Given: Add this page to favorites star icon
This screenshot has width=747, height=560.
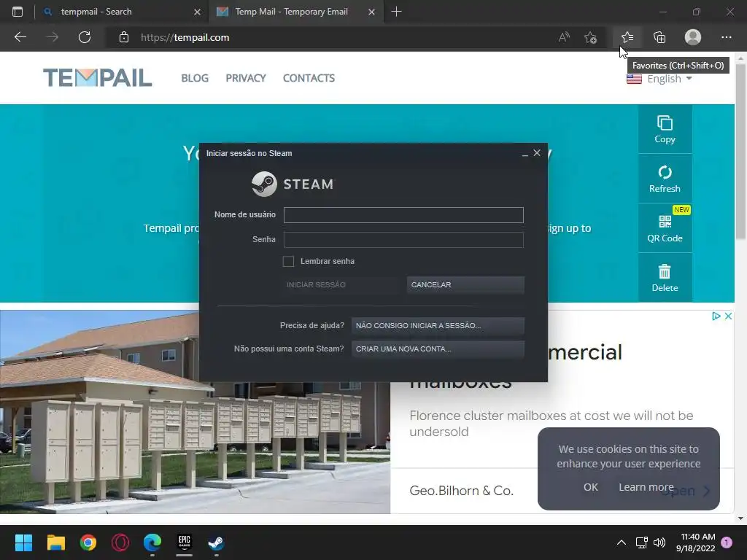Looking at the screenshot, I should point(590,37).
